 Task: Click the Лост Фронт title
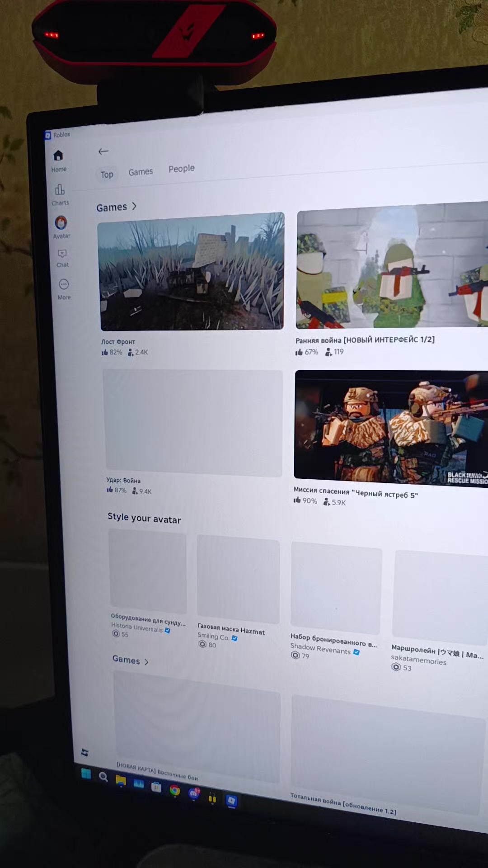[x=118, y=342]
